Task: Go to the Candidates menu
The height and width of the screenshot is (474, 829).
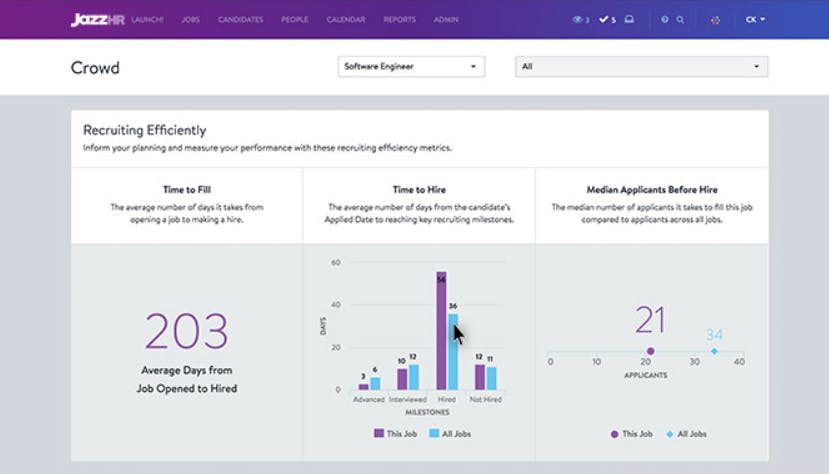Action: click(x=241, y=20)
